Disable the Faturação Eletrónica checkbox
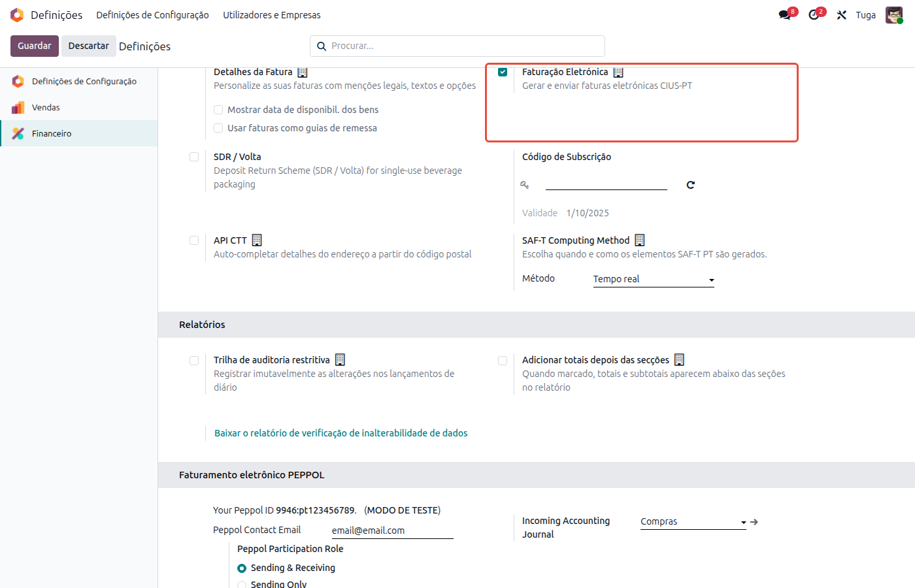The height and width of the screenshot is (588, 915). 503,72
